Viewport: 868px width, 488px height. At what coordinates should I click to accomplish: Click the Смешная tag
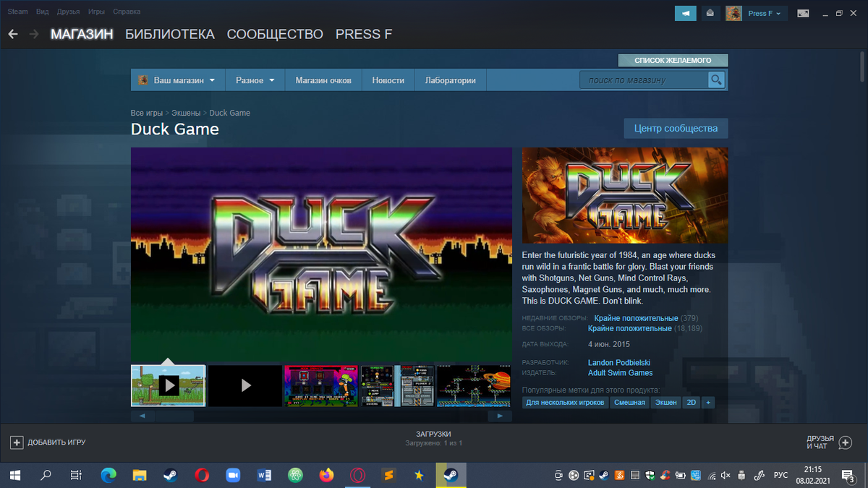[629, 402]
